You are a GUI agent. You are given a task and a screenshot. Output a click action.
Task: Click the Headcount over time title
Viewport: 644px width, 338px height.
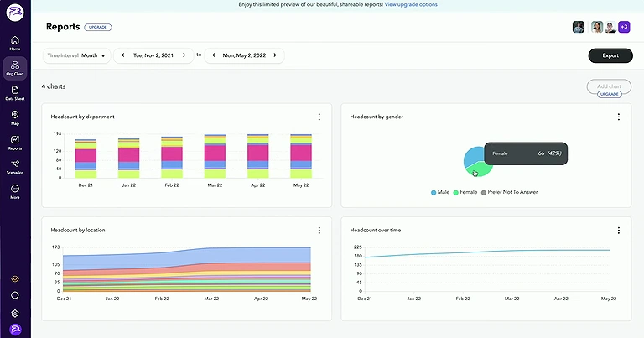(x=376, y=230)
